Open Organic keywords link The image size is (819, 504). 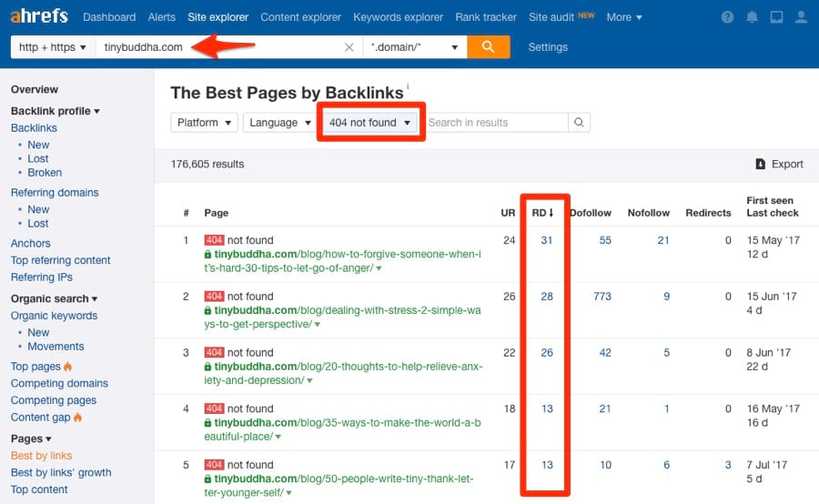coord(55,316)
